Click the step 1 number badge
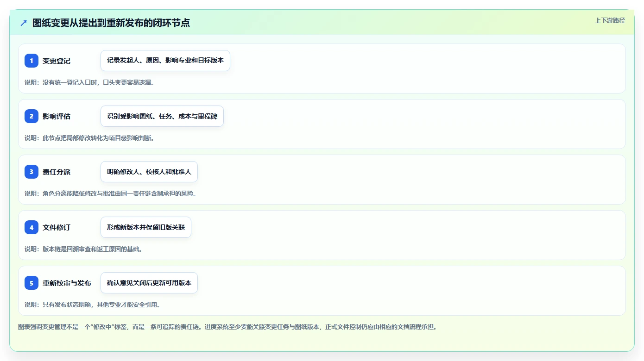This screenshot has width=644, height=361. point(32,61)
